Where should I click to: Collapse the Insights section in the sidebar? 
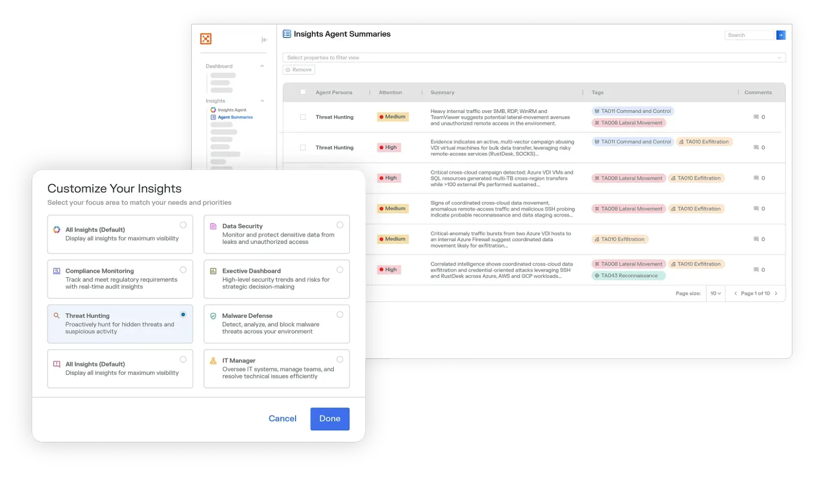pos(262,101)
